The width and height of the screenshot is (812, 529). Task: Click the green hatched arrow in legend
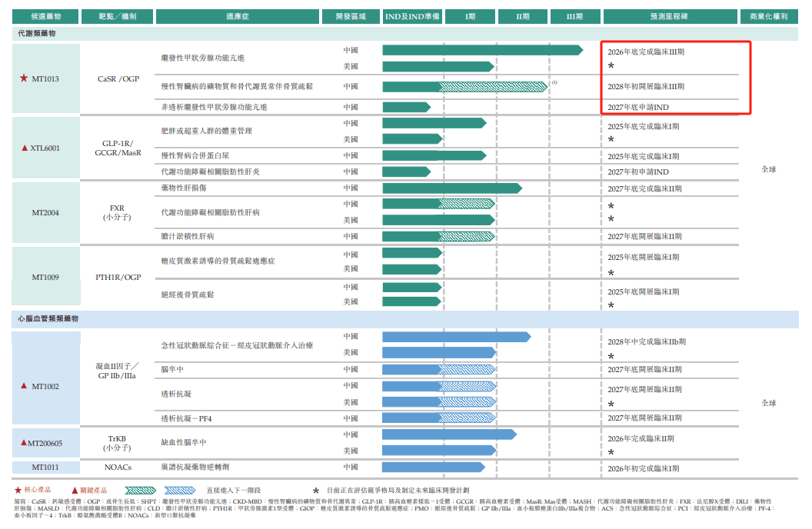coord(141,490)
